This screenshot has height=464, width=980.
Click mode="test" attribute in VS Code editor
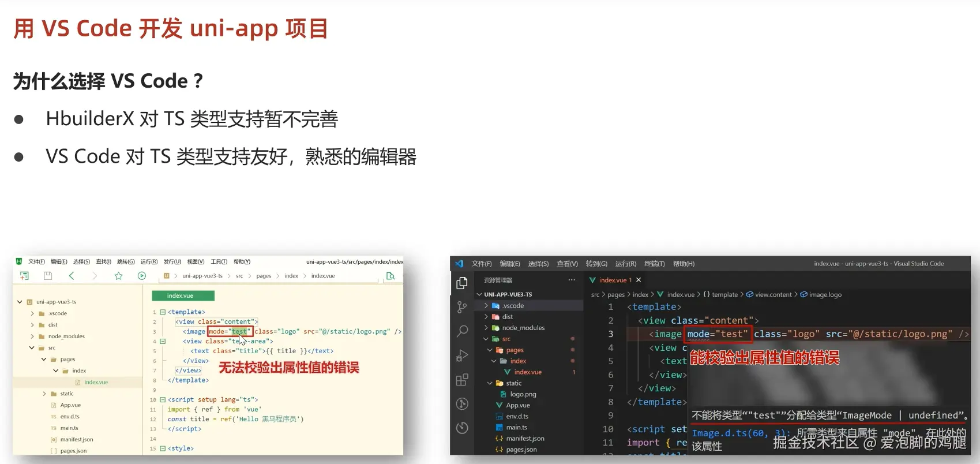(x=717, y=334)
